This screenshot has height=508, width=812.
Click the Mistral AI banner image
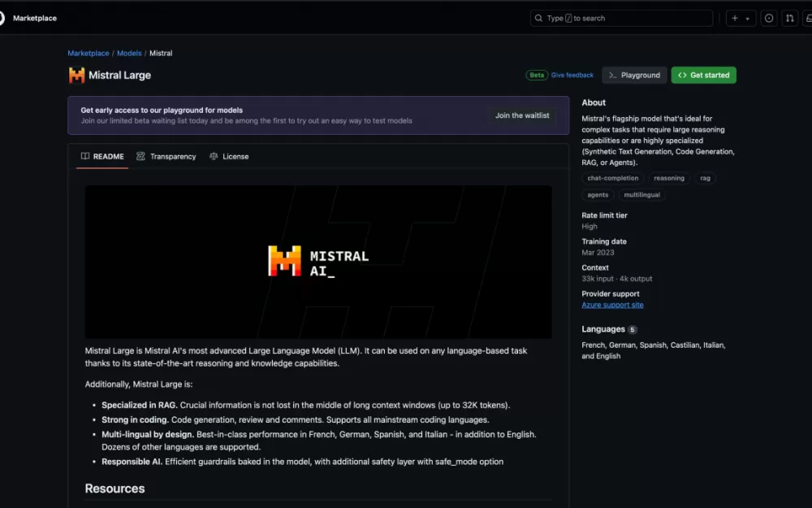(318, 262)
